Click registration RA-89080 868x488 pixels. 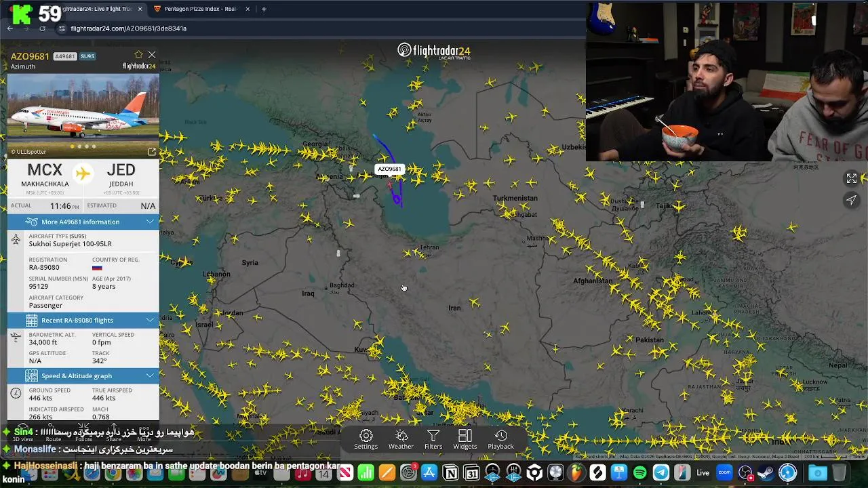tap(44, 267)
